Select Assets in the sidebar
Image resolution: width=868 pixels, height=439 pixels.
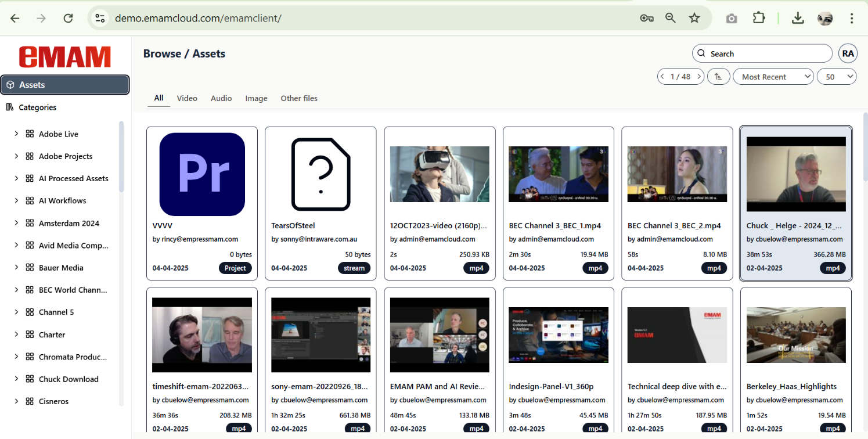point(65,85)
